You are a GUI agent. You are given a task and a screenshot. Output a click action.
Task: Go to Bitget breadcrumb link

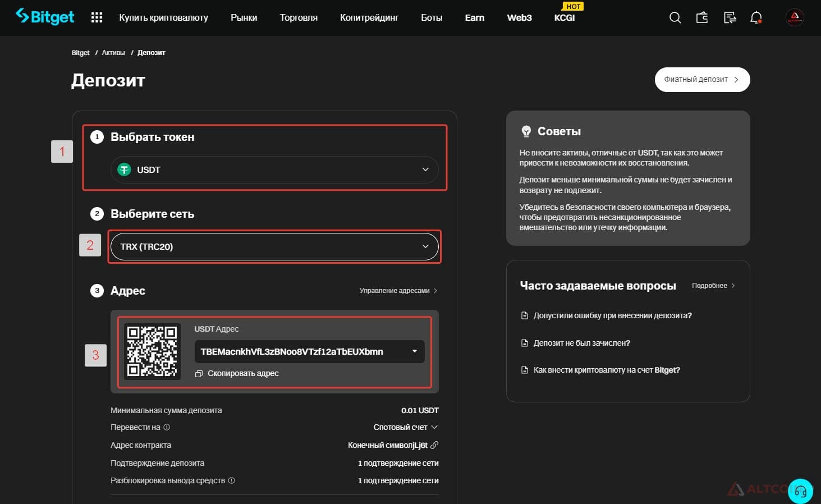coord(80,53)
